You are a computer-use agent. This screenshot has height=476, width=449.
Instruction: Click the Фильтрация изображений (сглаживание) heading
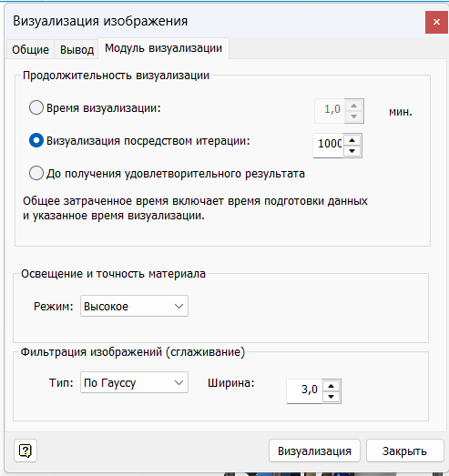coord(133,352)
